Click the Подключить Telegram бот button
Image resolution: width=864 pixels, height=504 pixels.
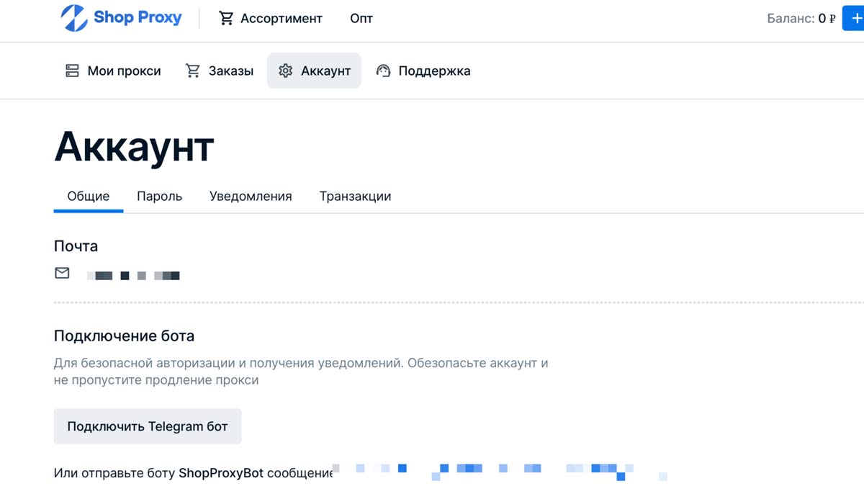click(148, 426)
